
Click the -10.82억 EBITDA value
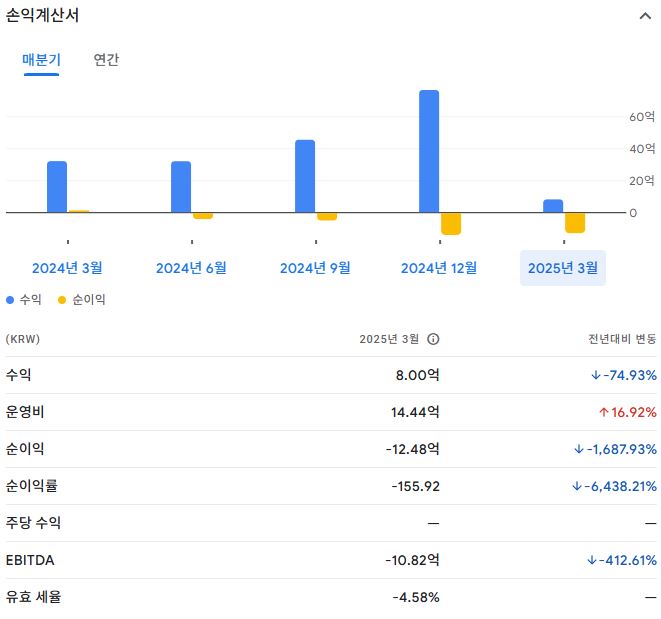coord(413,560)
